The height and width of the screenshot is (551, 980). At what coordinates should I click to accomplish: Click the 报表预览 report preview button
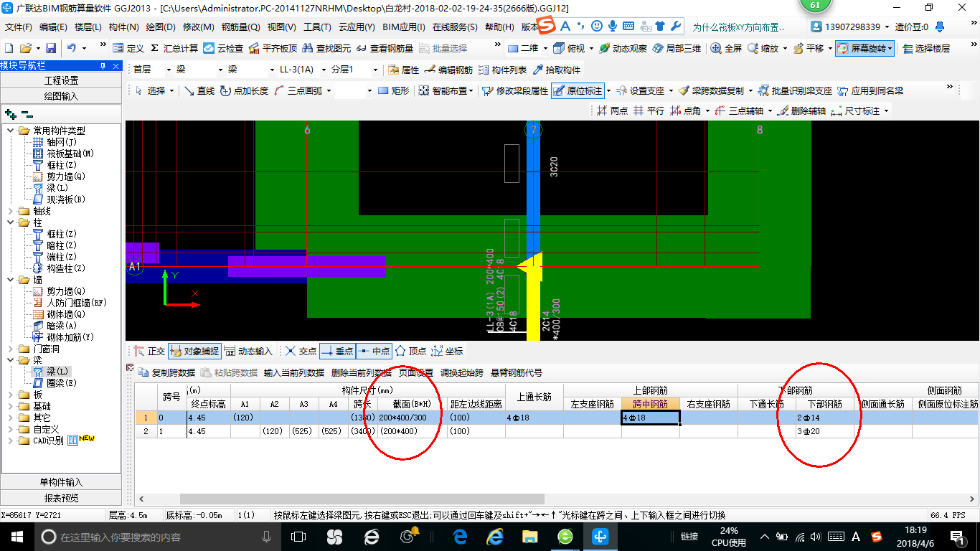62,497
